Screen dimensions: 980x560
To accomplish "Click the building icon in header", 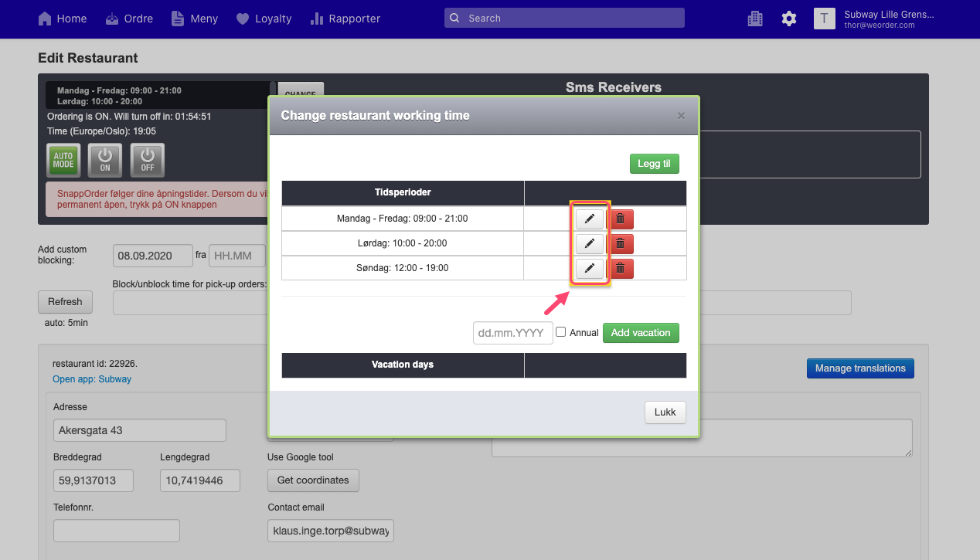I will pyautogui.click(x=755, y=19).
